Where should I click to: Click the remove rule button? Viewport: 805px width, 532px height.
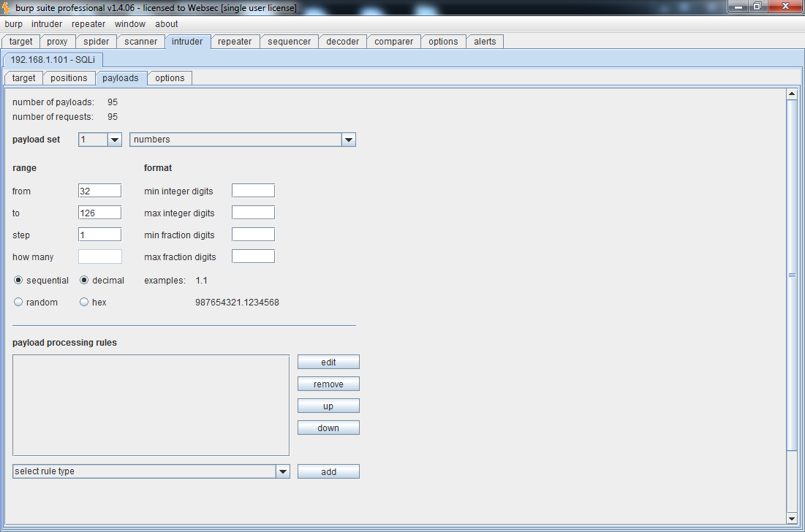click(x=328, y=384)
